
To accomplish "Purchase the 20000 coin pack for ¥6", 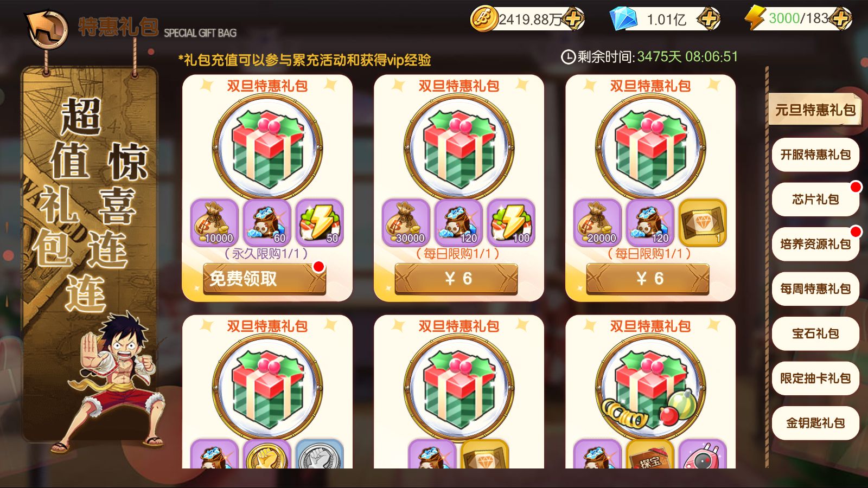I will [648, 279].
